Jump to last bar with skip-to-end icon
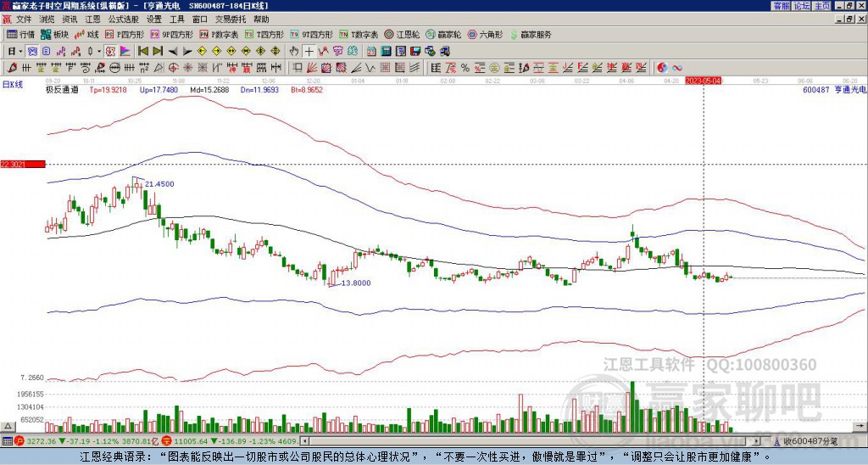Screen dimensions: 868x465 click(158, 52)
